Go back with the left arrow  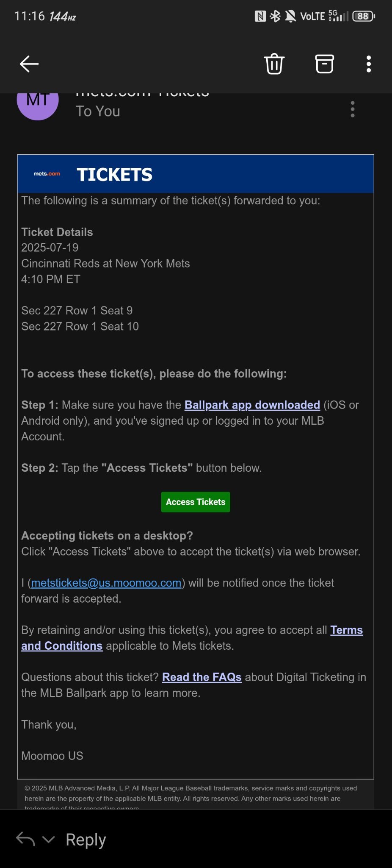[x=29, y=64]
